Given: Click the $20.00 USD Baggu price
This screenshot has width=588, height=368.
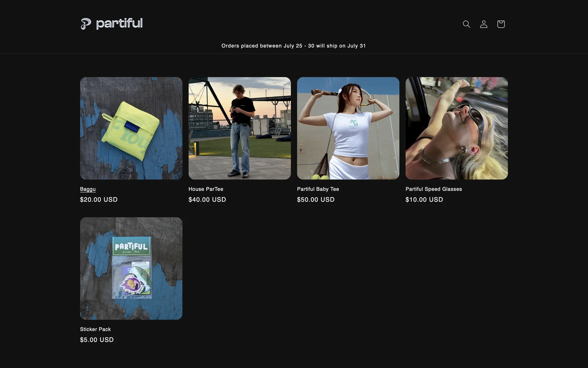Looking at the screenshot, I should 99,200.
